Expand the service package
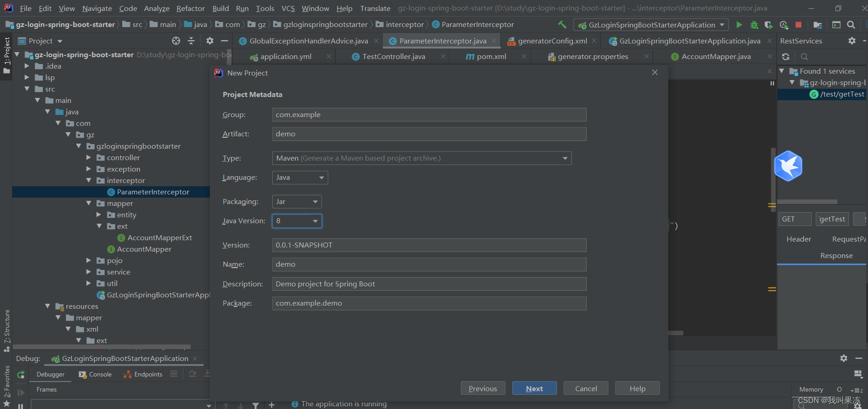 point(89,272)
